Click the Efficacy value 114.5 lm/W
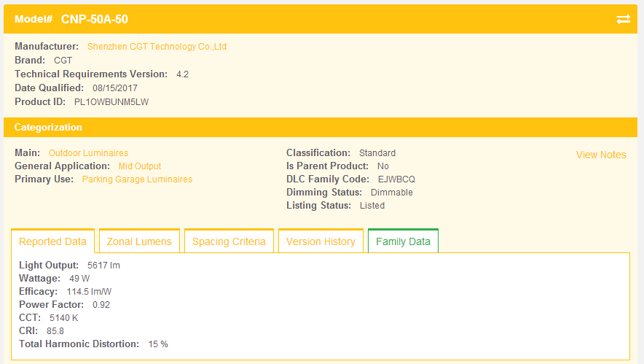644x364 pixels. (89, 292)
